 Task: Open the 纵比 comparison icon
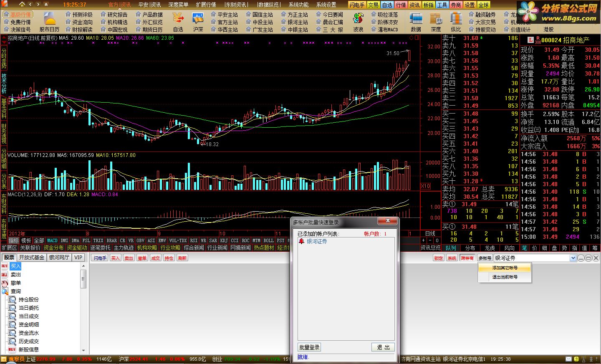point(456,18)
